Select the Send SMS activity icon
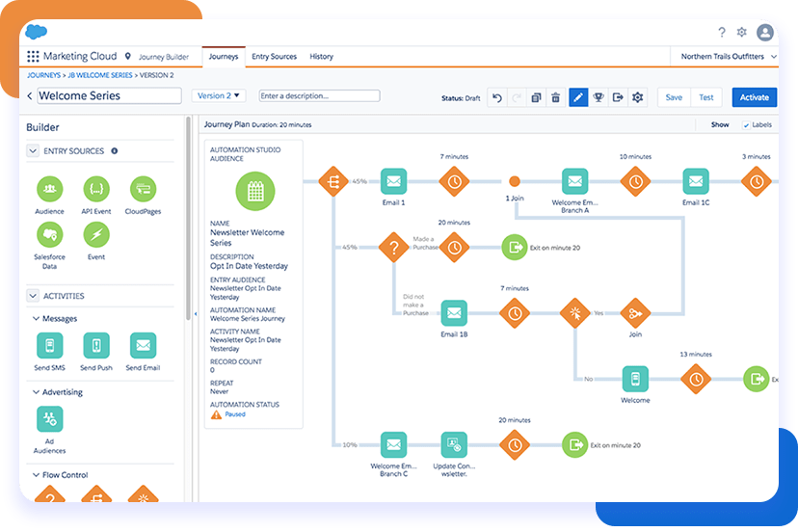Screen dimensions: 798x532 pyautogui.click(x=49, y=346)
